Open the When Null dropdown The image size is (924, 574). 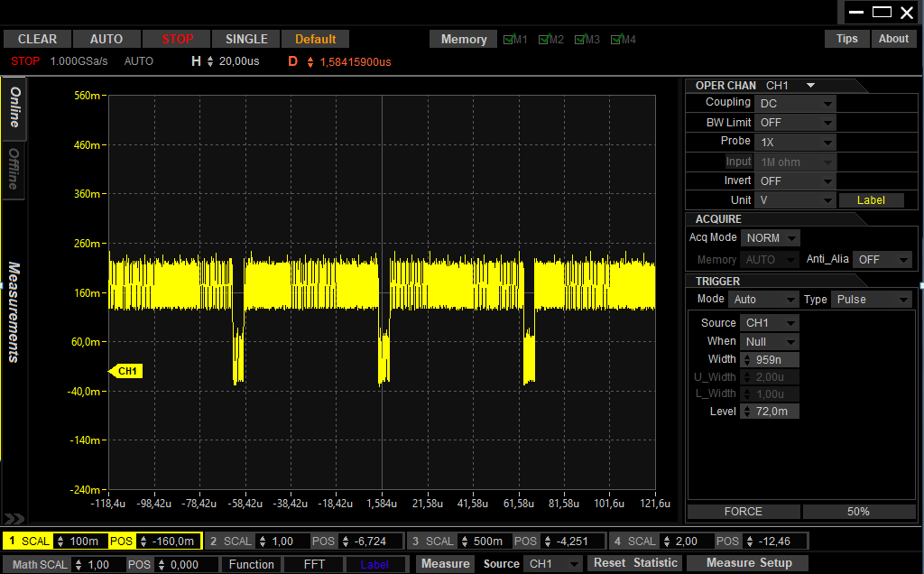pyautogui.click(x=770, y=342)
